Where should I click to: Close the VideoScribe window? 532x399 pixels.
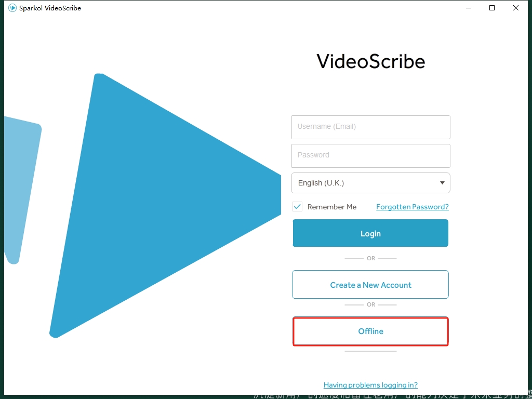point(516,8)
